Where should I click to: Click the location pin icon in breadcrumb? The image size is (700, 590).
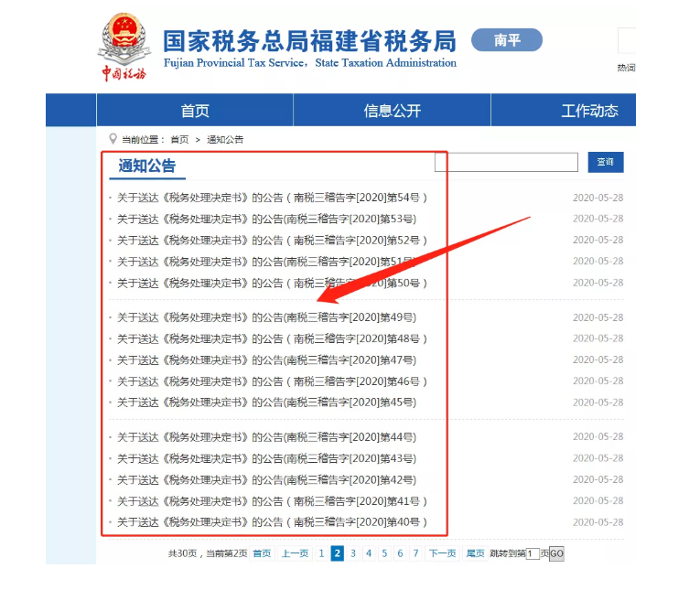[x=113, y=139]
